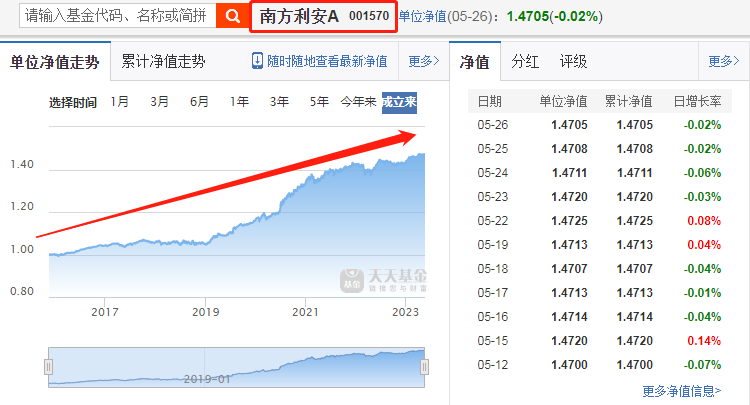750x405 pixels.
Task: Click 2021 label on chart x-axis
Action: pyautogui.click(x=305, y=312)
